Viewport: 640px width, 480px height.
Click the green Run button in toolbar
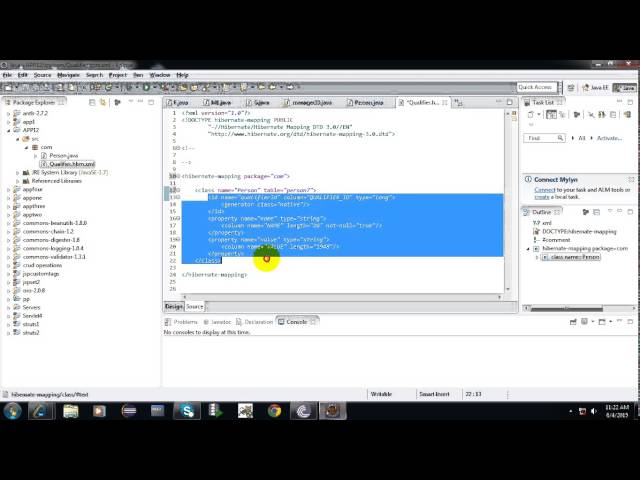tap(146, 87)
